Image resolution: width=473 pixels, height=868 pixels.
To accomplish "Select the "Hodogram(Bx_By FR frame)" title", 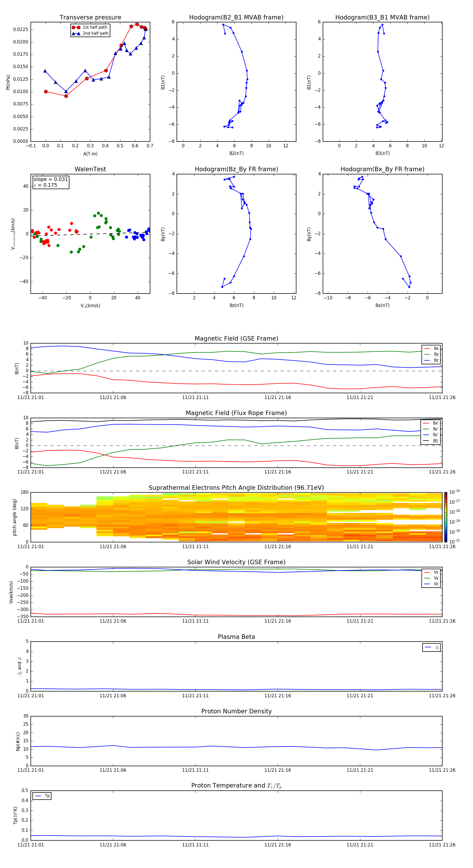I will pos(382,169).
